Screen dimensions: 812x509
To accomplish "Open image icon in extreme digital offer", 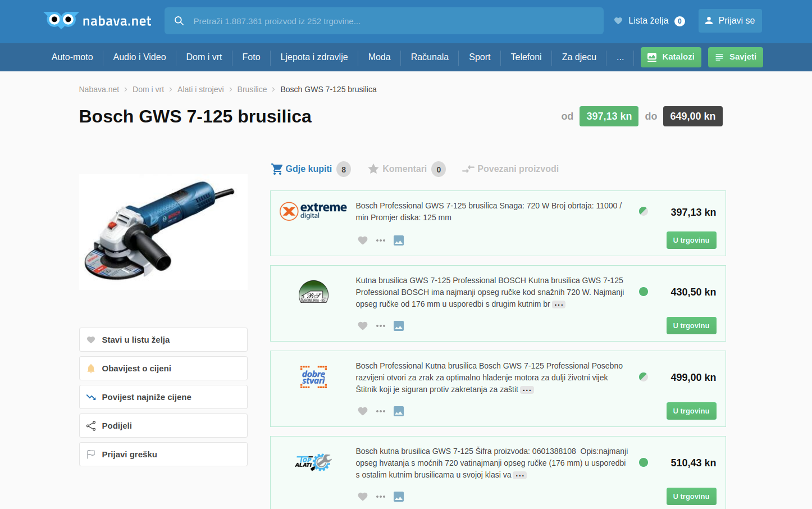I will pyautogui.click(x=399, y=240).
